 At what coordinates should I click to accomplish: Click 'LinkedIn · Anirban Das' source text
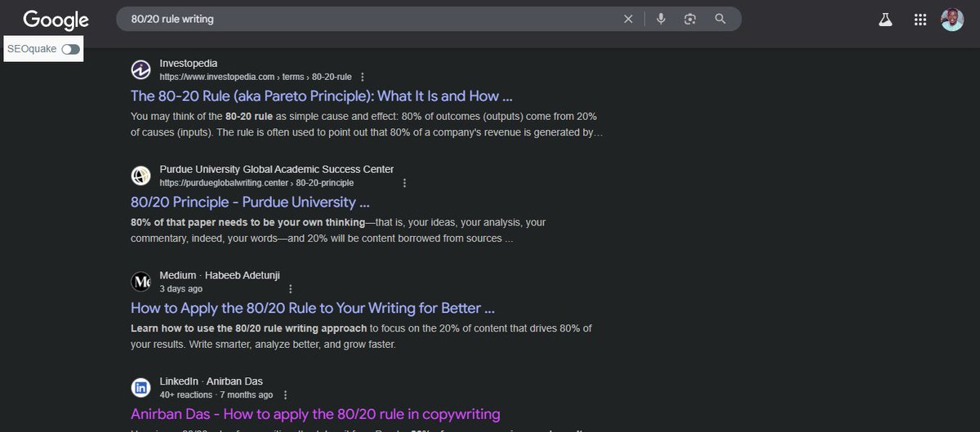tap(212, 381)
